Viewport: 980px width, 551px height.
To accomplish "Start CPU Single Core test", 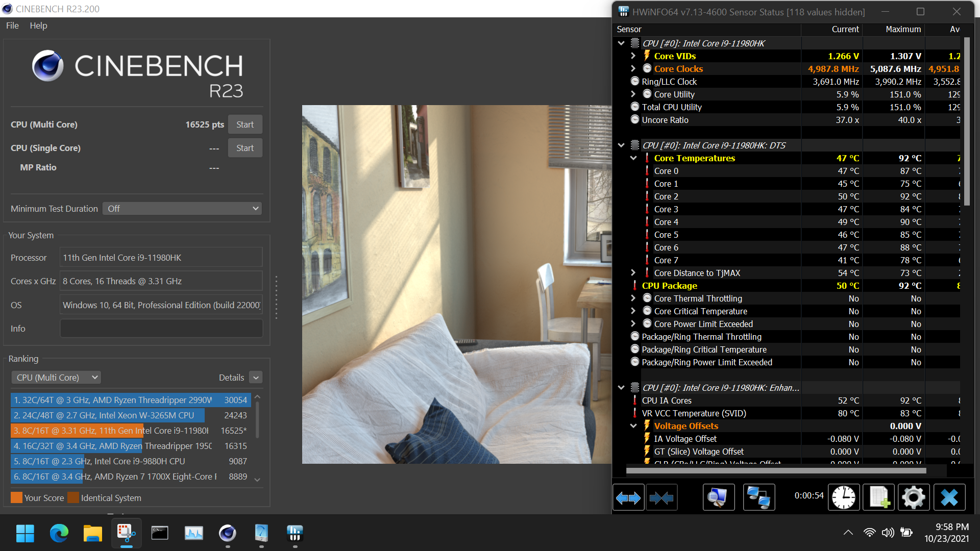I will pyautogui.click(x=245, y=148).
